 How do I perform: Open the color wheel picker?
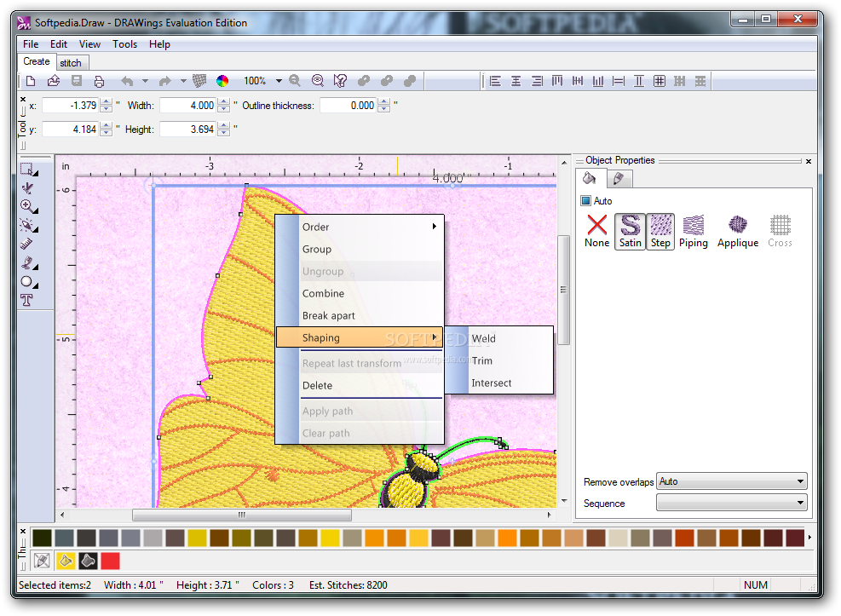(222, 81)
